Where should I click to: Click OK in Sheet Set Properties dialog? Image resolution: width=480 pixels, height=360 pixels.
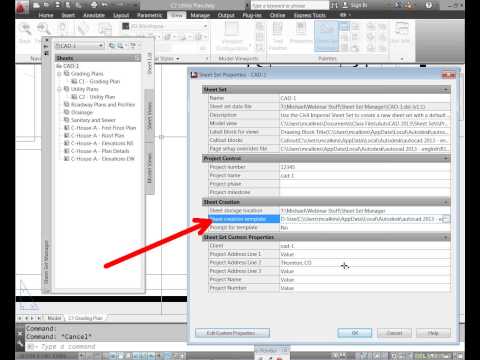coord(355,333)
